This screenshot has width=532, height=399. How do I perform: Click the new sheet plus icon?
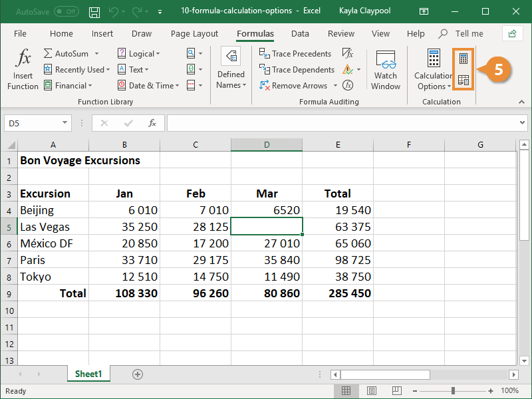tap(138, 374)
